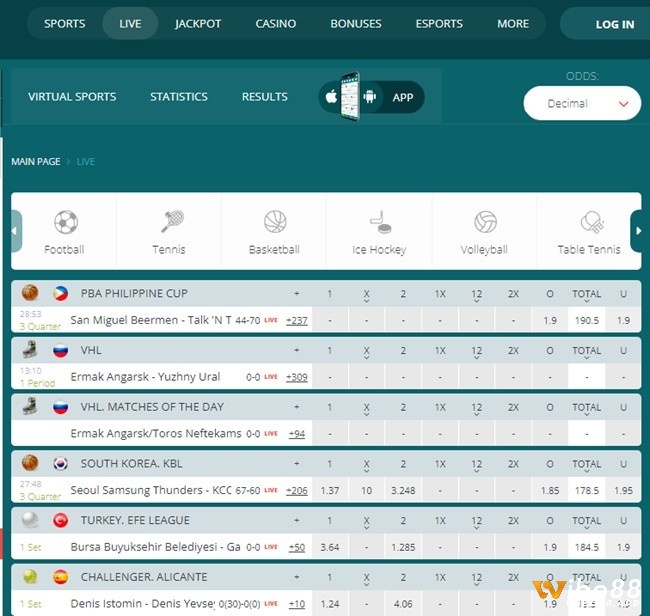
Task: Open the BONUSES menu item
Action: pos(356,24)
